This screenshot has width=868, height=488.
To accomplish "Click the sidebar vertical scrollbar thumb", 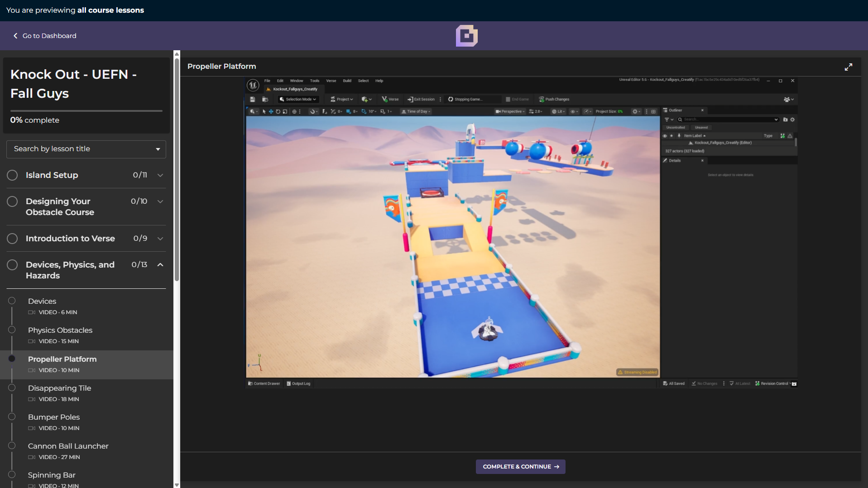I will pyautogui.click(x=177, y=169).
